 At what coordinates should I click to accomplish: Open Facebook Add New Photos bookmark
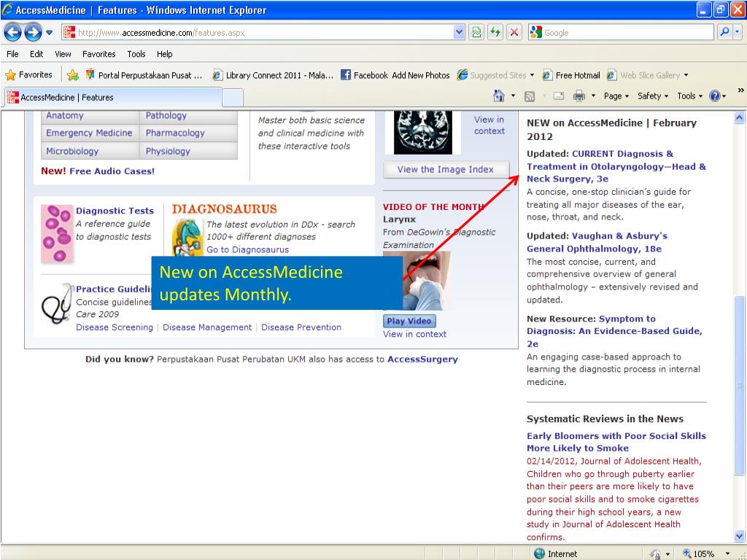click(x=395, y=75)
